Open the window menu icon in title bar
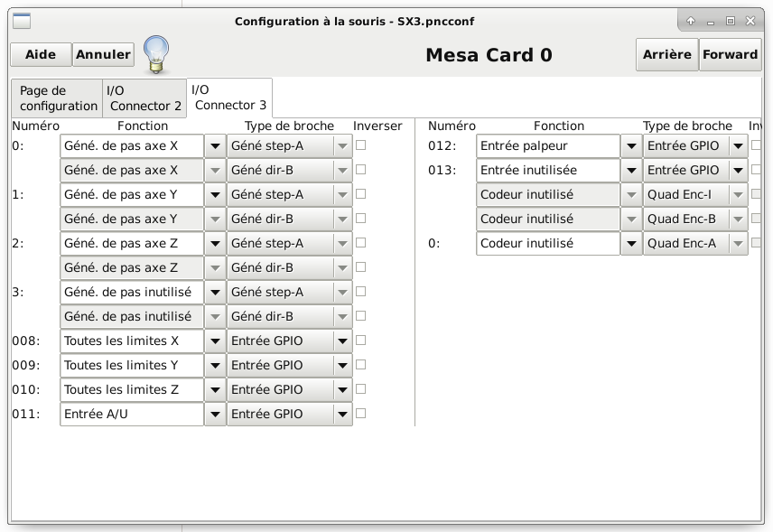Viewport: 773px width, 532px height. (22, 21)
